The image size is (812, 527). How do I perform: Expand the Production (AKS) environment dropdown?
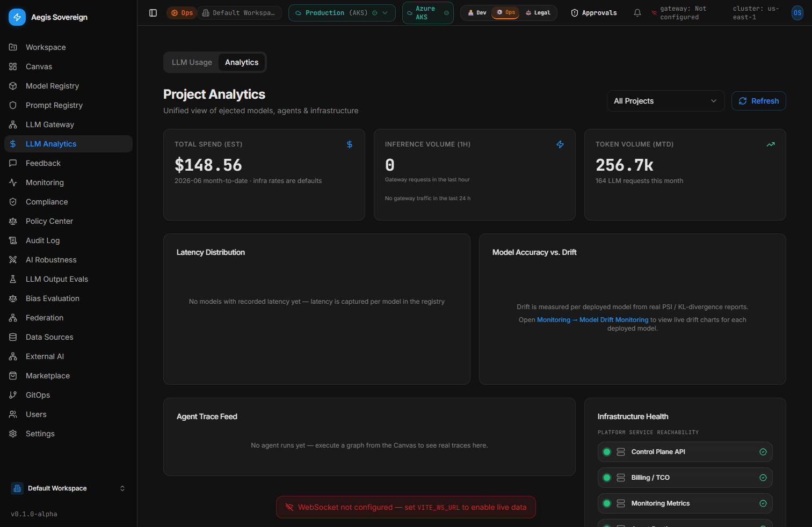342,13
